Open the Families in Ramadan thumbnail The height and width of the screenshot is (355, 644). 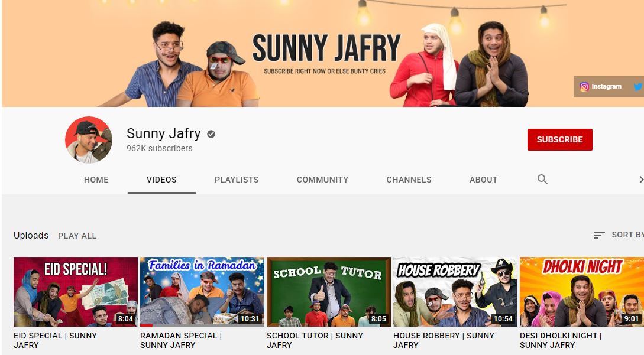point(202,292)
